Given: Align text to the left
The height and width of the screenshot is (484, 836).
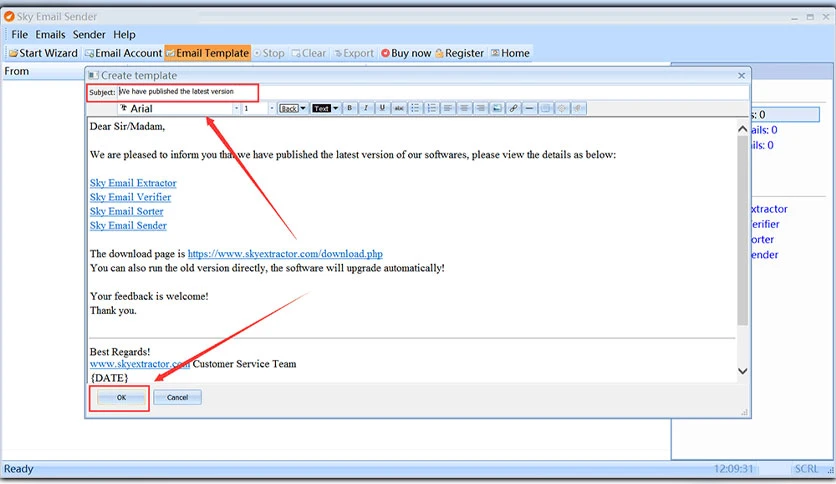Looking at the screenshot, I should (448, 108).
